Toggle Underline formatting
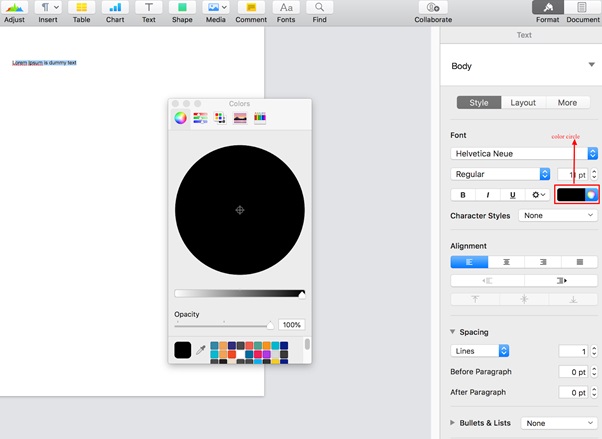 coord(513,195)
